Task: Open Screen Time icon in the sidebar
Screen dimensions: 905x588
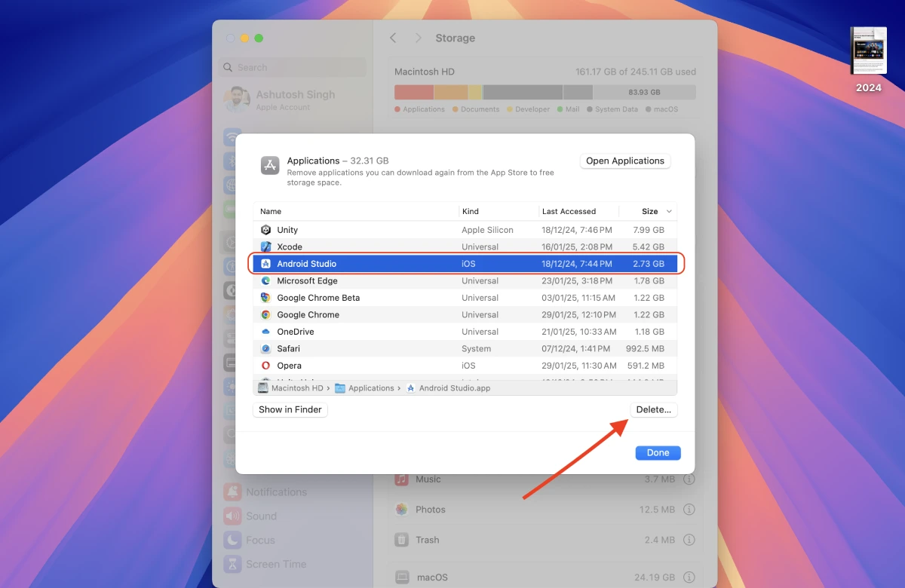Action: [232, 564]
